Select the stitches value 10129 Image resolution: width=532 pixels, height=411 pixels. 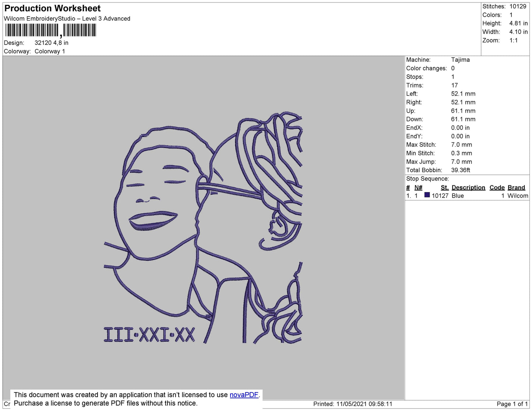click(518, 6)
